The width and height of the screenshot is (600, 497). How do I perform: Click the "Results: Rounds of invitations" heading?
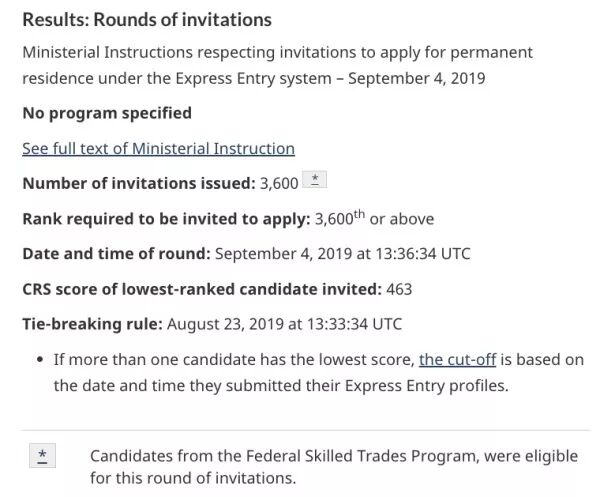147,20
